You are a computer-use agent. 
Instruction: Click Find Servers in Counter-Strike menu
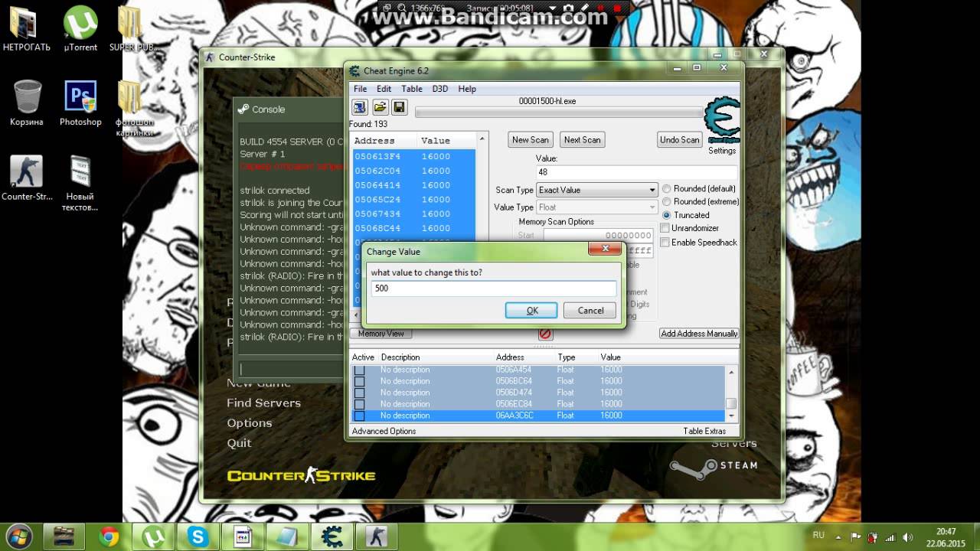tap(263, 403)
